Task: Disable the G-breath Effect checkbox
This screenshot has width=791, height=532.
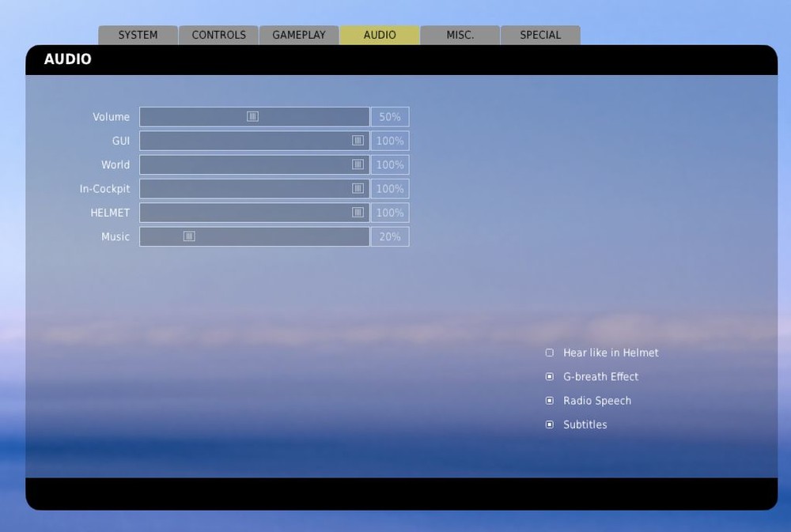Action: [550, 377]
